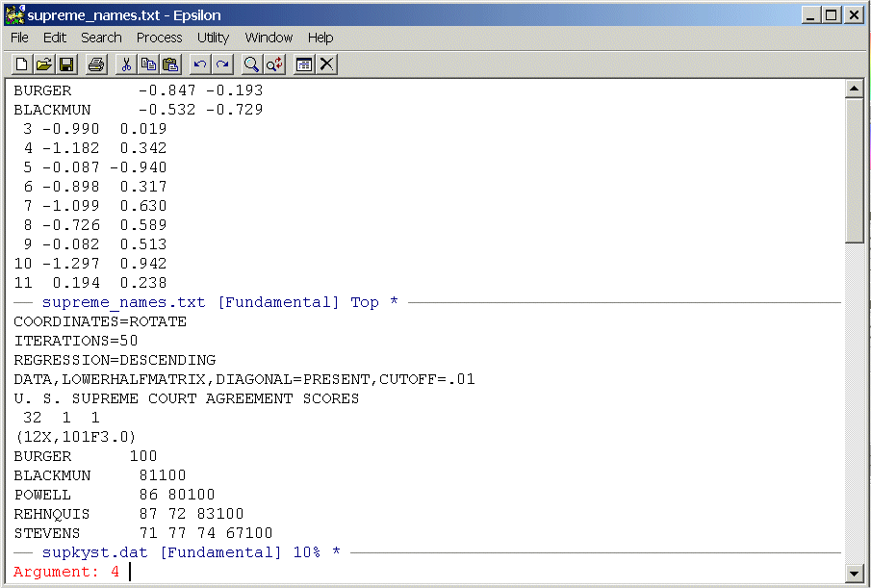
Task: Click the New file toolbar icon
Action: click(22, 64)
